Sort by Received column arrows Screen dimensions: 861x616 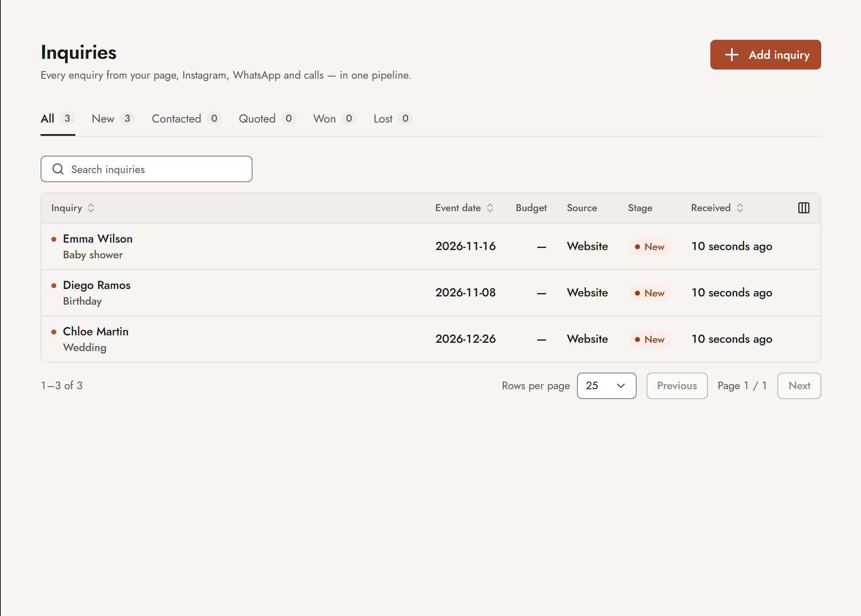(740, 208)
